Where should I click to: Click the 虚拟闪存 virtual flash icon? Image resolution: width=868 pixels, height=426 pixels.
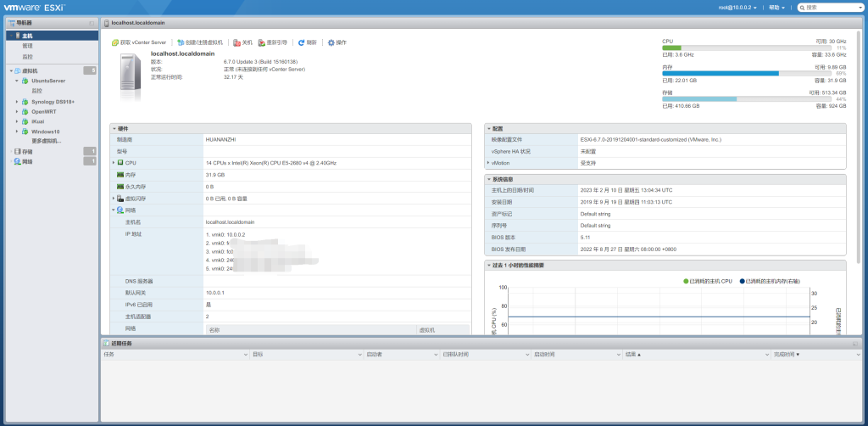click(x=120, y=199)
